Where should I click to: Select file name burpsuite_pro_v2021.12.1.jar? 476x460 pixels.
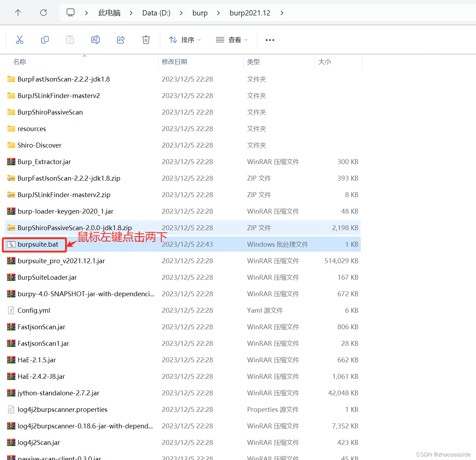(x=61, y=261)
